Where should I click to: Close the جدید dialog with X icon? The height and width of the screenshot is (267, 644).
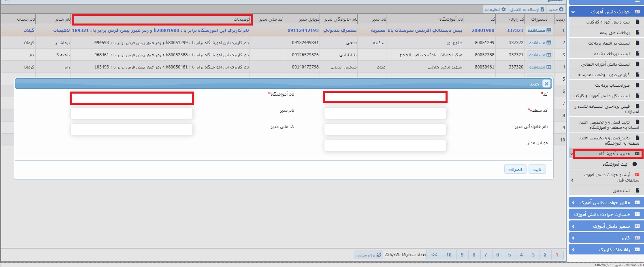546,83
